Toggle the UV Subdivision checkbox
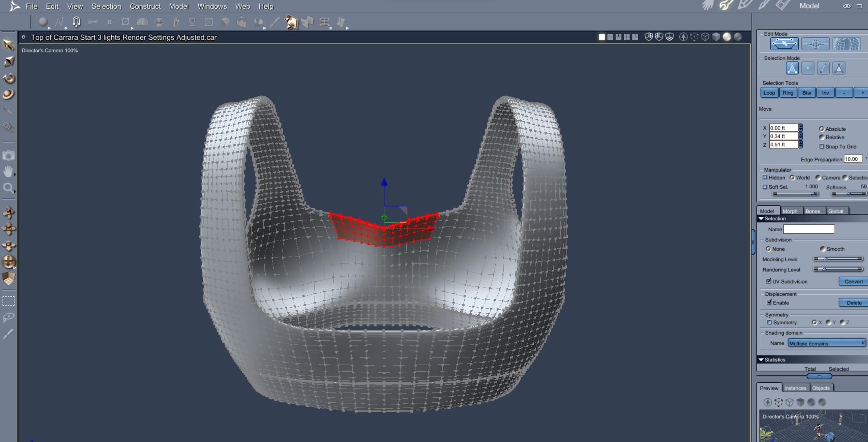The image size is (868, 442). pos(768,281)
